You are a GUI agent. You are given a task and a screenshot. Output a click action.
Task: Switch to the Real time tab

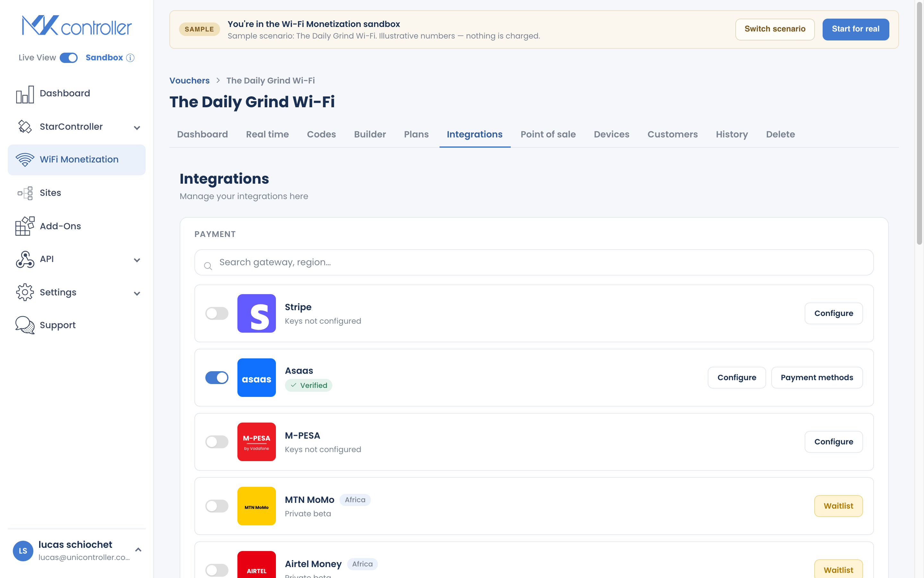point(267,134)
